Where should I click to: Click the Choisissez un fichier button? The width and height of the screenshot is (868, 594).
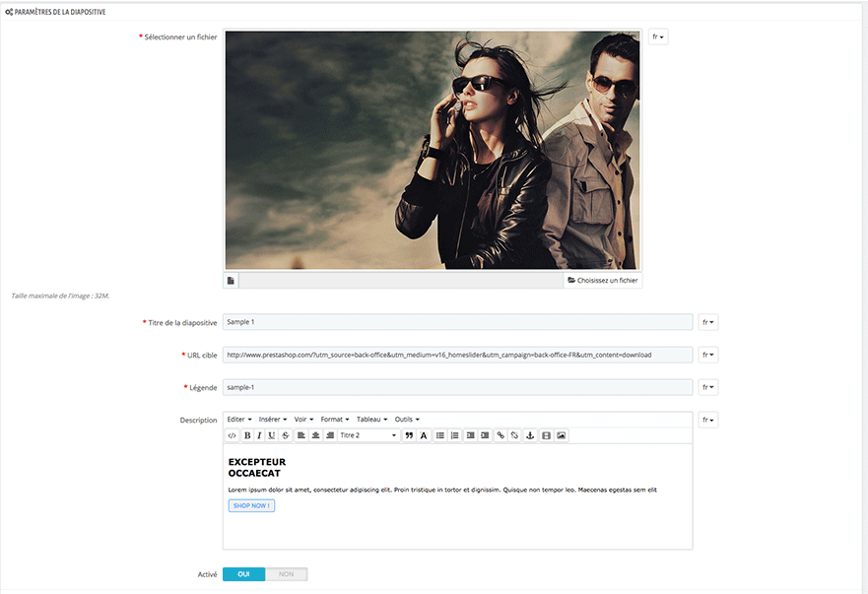pos(603,281)
